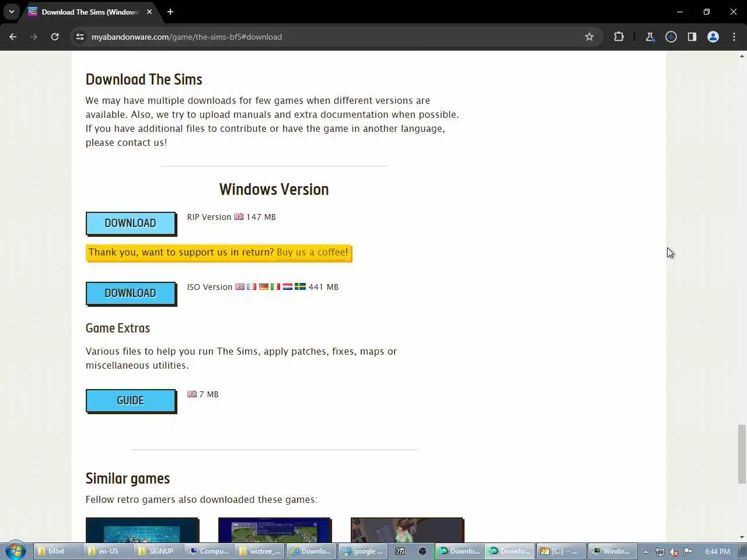
Task: Click the forward navigation arrow
Action: (x=34, y=37)
